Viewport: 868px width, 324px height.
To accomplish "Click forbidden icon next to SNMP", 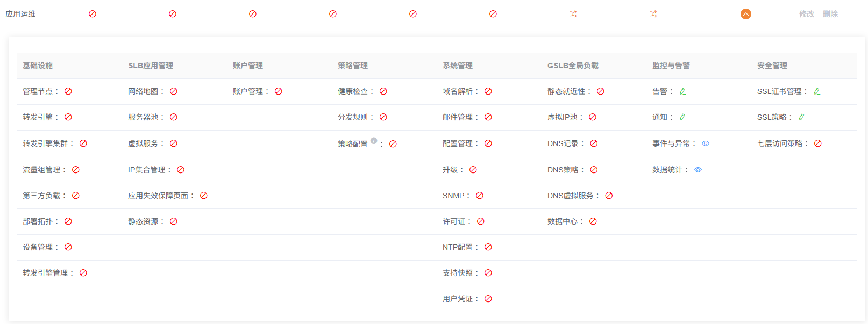I will [x=480, y=196].
